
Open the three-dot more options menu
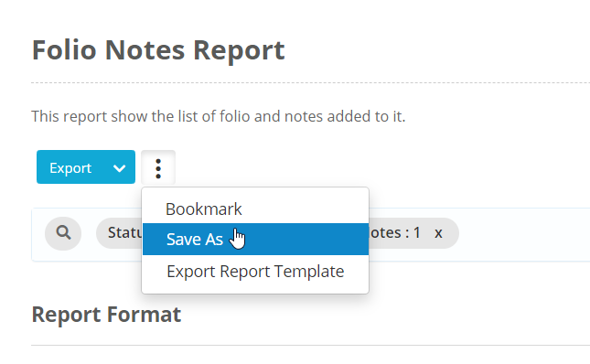coord(158,168)
